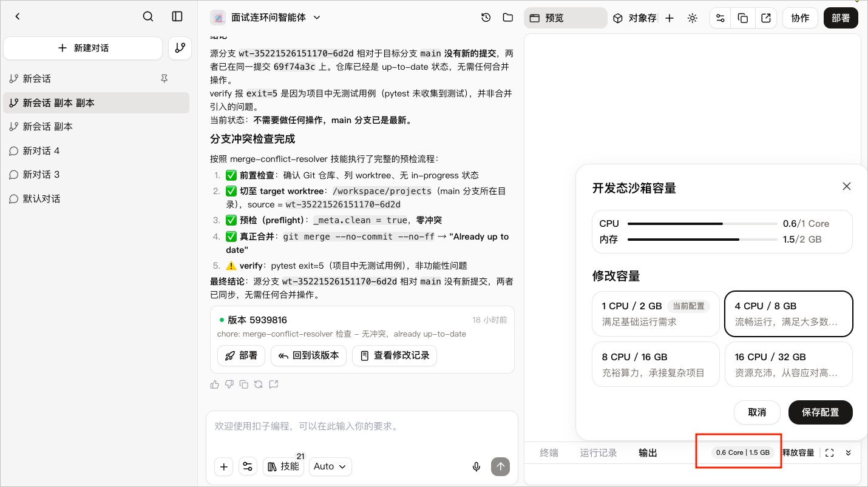The height and width of the screenshot is (487, 868).
Task: Open 新对话 3 in the sidebar
Action: 96,175
